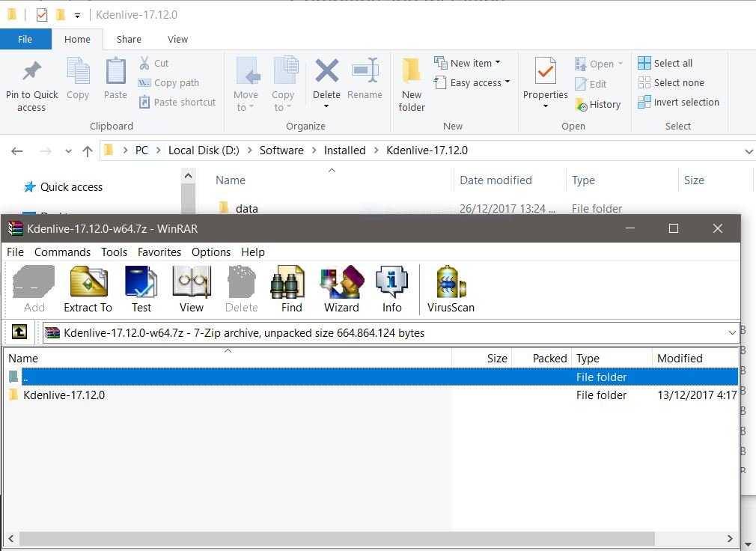Image resolution: width=756 pixels, height=551 pixels.
Task: Go up one level in WinRAR
Action: pos(19,332)
